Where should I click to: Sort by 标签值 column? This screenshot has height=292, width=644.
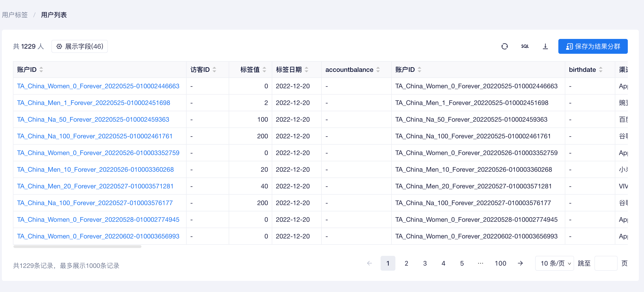(x=264, y=70)
